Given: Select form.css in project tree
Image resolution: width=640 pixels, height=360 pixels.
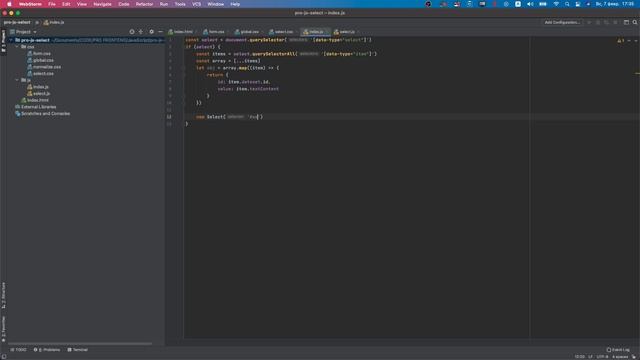Looking at the screenshot, I should point(39,53).
